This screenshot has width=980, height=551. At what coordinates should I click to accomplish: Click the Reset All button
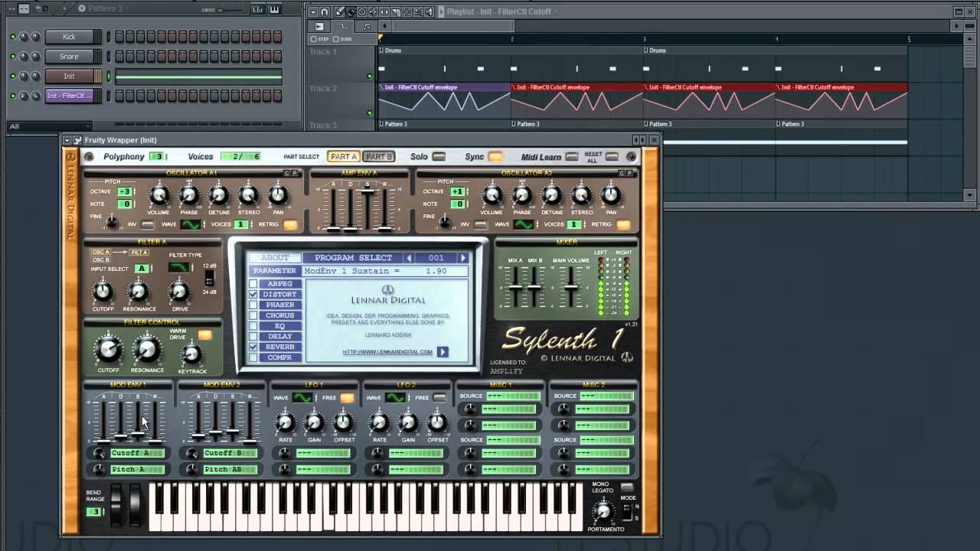coord(612,157)
